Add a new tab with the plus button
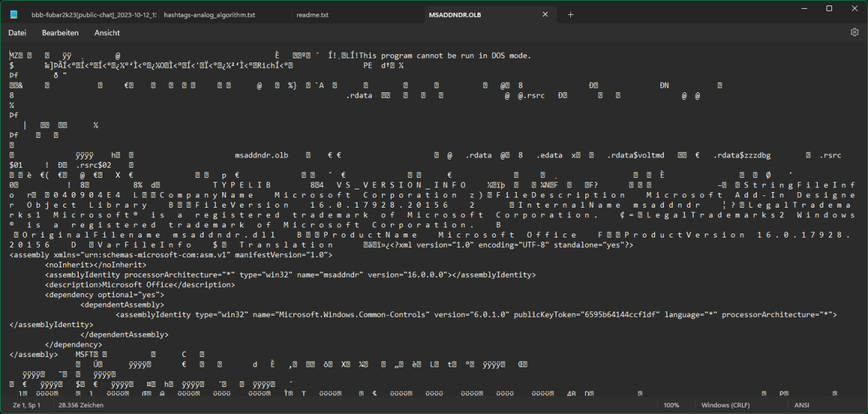 pyautogui.click(x=570, y=14)
